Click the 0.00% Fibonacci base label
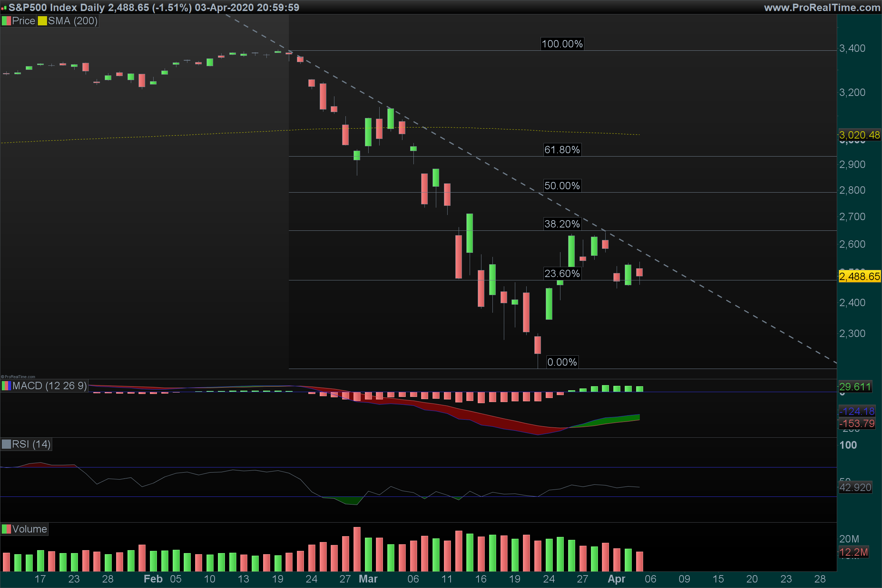This screenshot has width=882, height=588. 562,362
